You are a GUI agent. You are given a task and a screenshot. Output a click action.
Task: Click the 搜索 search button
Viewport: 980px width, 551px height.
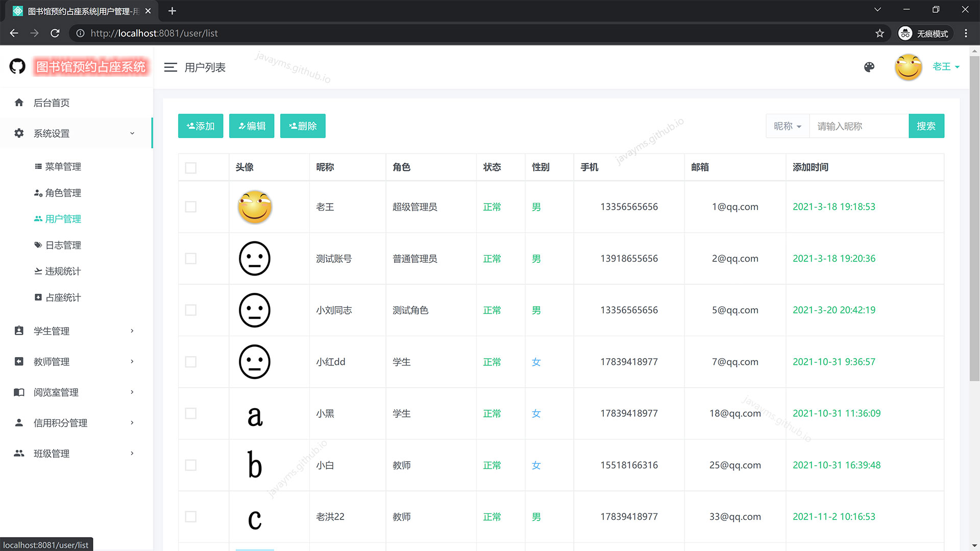tap(926, 126)
